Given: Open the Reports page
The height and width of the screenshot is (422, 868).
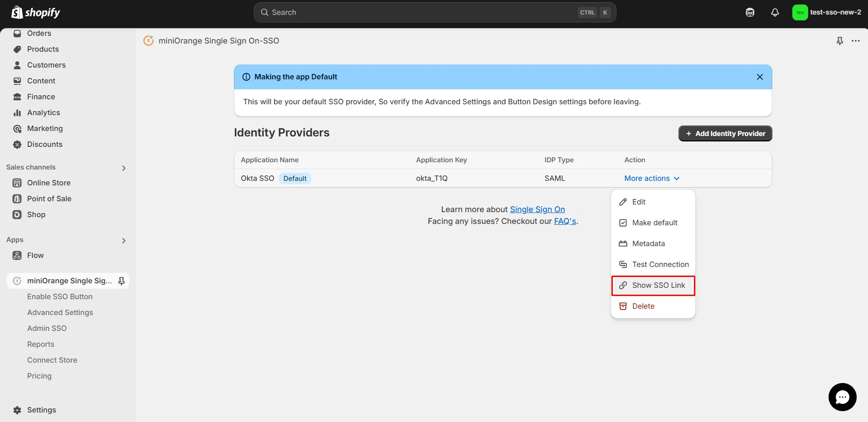Looking at the screenshot, I should click(41, 344).
